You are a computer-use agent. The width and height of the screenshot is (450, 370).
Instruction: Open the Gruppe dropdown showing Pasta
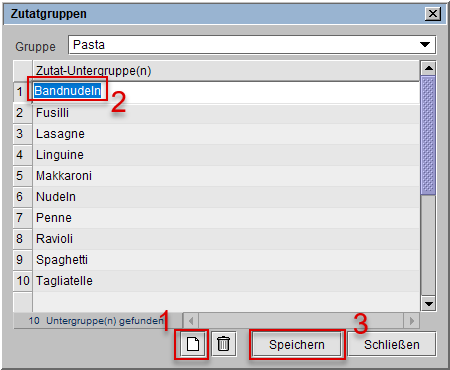point(252,45)
